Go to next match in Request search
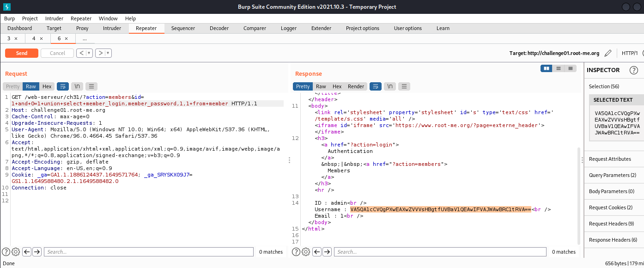Screen dimensions: 644x268 tap(37, 252)
